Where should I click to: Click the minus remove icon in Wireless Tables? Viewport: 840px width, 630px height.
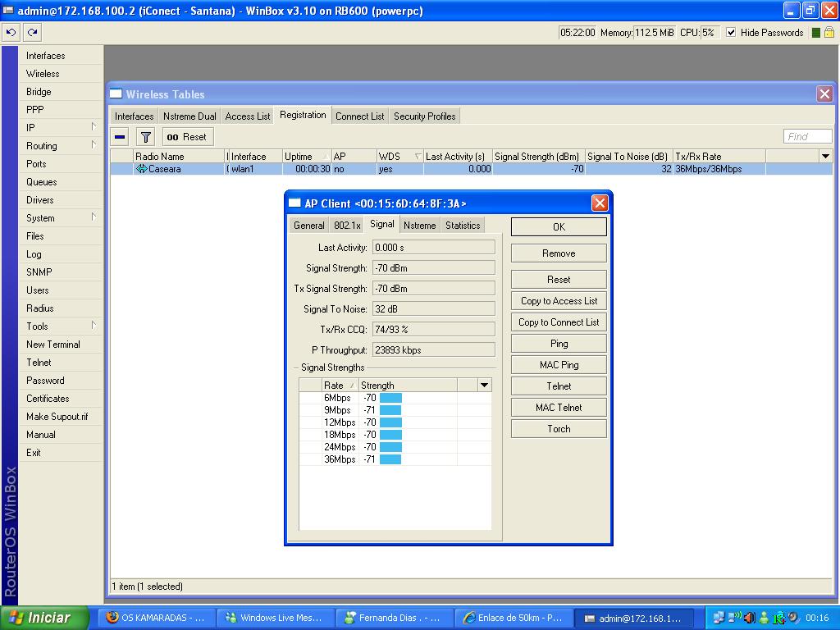click(120, 137)
